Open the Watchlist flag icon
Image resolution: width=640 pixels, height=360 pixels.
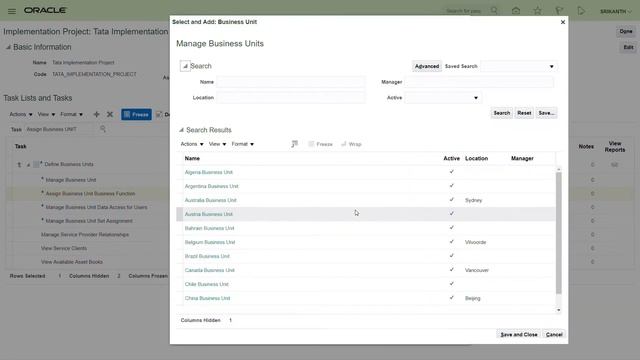(559, 11)
